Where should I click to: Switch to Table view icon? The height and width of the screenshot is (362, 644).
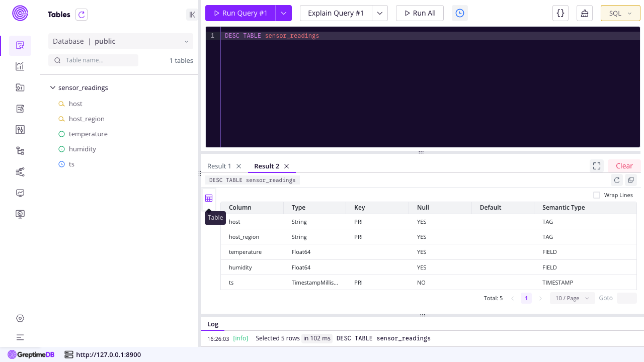[209, 198]
